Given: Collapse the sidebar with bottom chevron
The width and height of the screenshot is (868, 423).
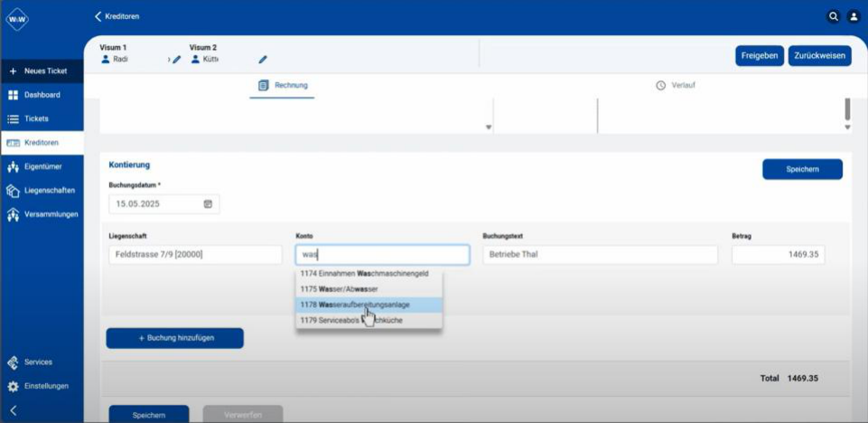Looking at the screenshot, I should (x=14, y=410).
